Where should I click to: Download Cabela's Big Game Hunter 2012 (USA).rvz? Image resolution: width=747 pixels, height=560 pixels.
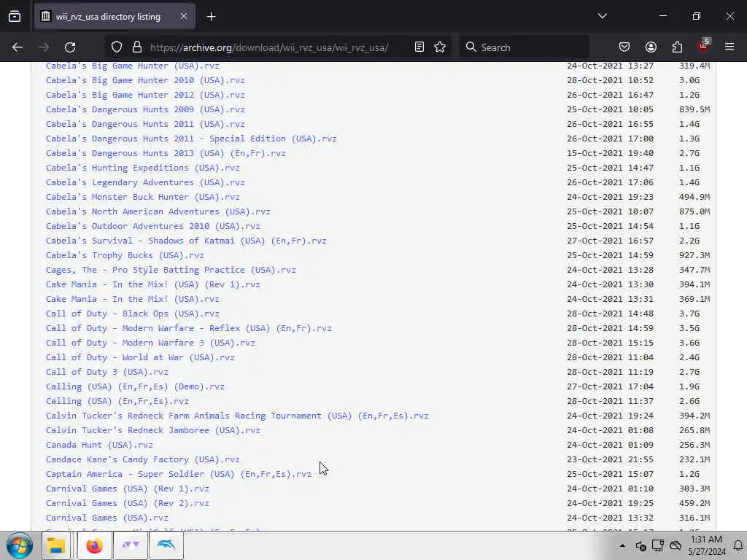point(145,95)
